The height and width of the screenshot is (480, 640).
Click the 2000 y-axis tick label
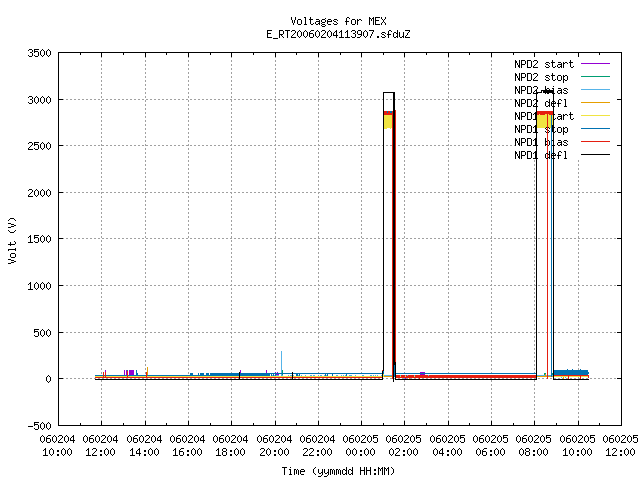pyautogui.click(x=40, y=193)
